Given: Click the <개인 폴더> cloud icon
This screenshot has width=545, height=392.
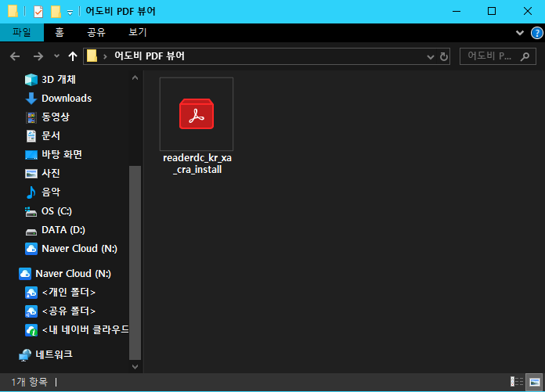Looking at the screenshot, I should (31, 293).
